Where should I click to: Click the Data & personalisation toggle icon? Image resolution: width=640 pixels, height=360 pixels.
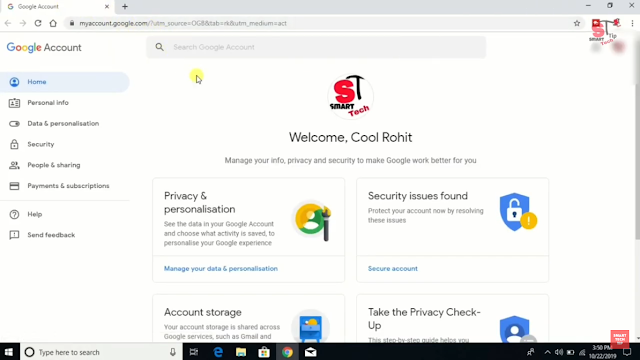coord(14,124)
